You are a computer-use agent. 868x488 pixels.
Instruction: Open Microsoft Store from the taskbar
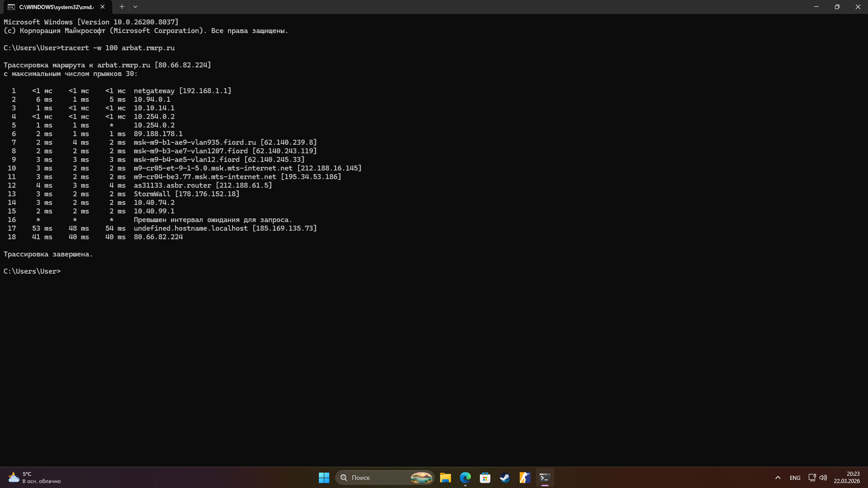[485, 478]
